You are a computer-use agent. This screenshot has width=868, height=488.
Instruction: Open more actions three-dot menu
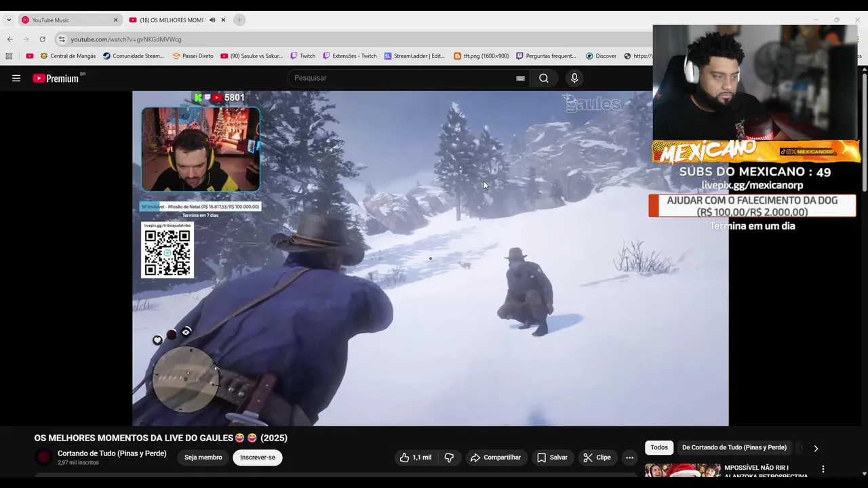[629, 457]
